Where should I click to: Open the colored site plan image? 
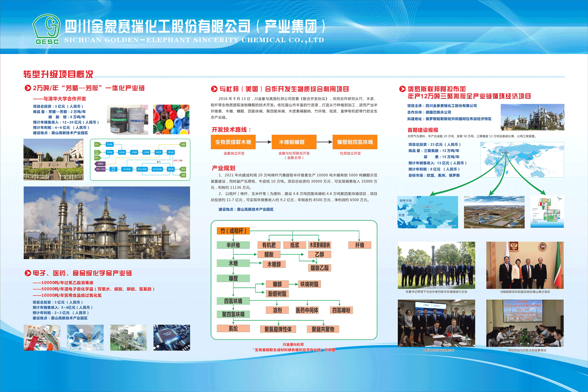pos(547,212)
